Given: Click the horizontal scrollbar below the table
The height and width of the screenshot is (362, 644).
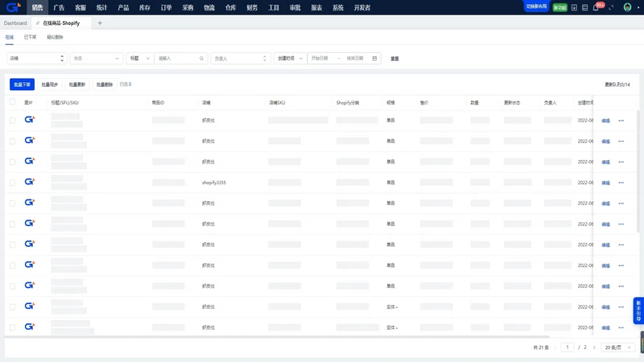Looking at the screenshot, I should pos(277,337).
